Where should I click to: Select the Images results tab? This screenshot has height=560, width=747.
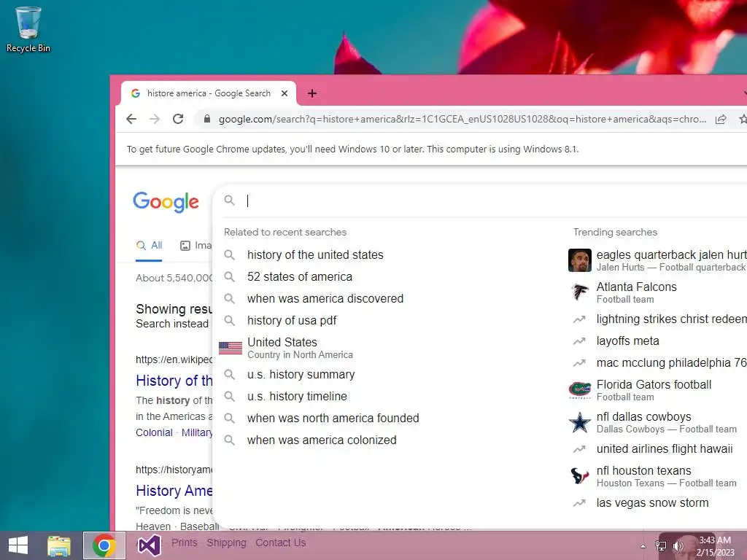click(196, 246)
